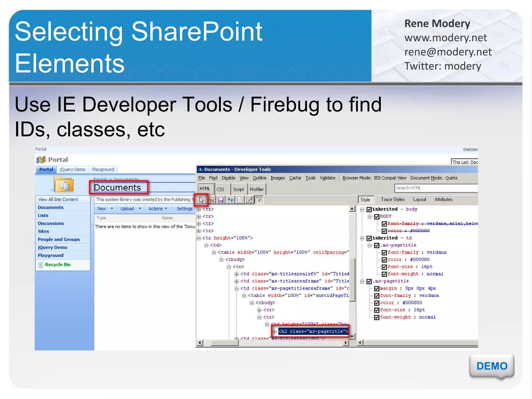Click the Documents library folder image
This screenshot has width=532, height=399.
pos(64,185)
